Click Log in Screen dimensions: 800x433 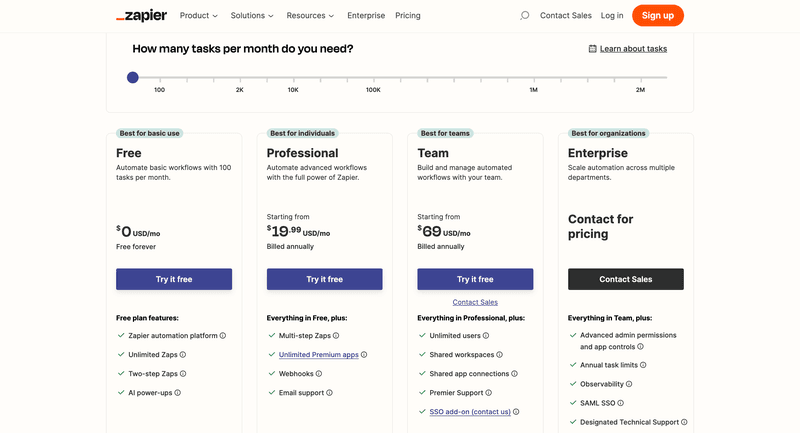(612, 16)
